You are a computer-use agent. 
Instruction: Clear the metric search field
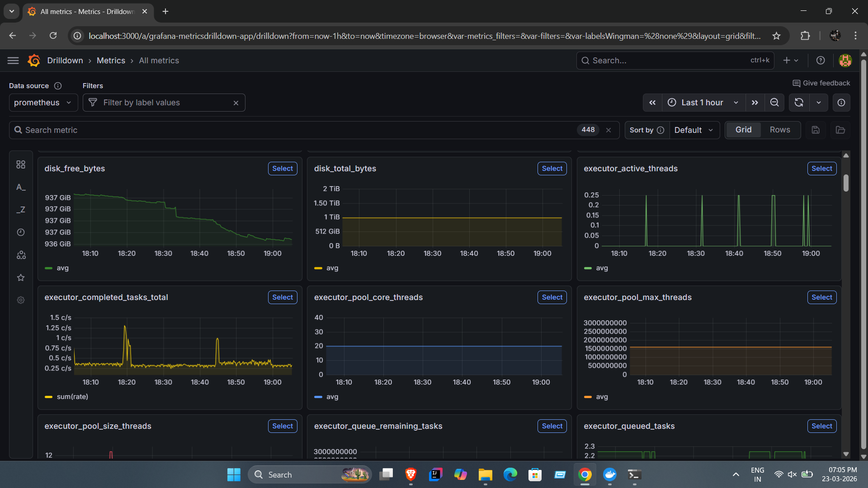coord(609,130)
